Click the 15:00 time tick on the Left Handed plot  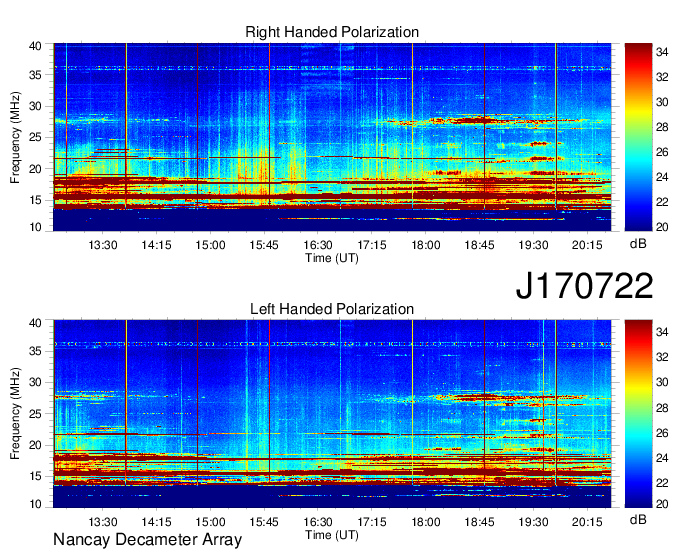[210, 522]
